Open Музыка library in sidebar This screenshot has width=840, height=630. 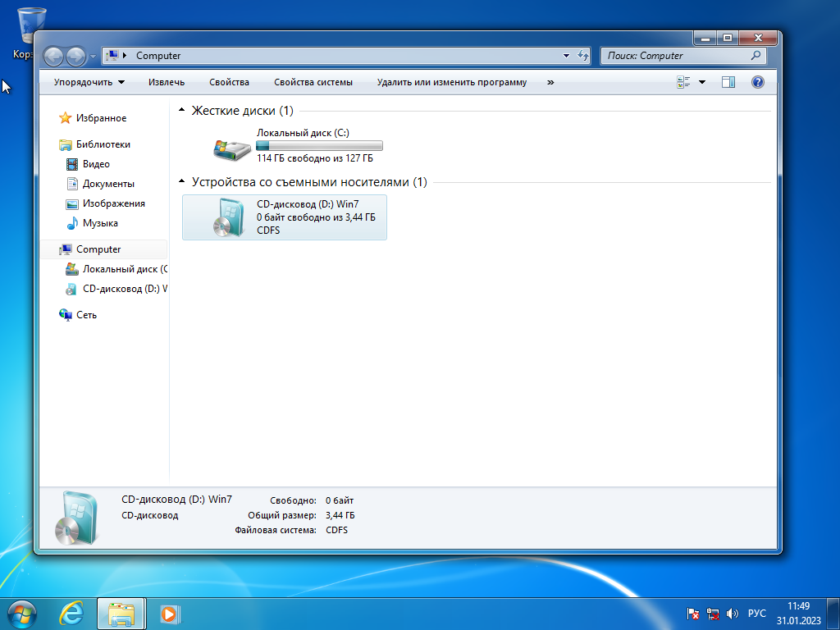tap(100, 223)
